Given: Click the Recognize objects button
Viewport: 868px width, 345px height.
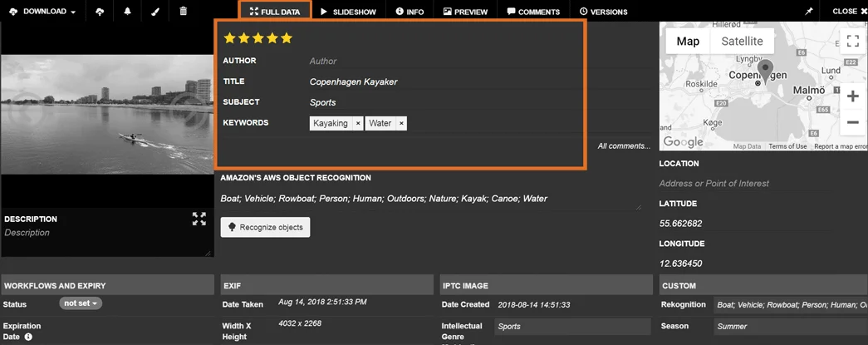Looking at the screenshot, I should pos(265,227).
